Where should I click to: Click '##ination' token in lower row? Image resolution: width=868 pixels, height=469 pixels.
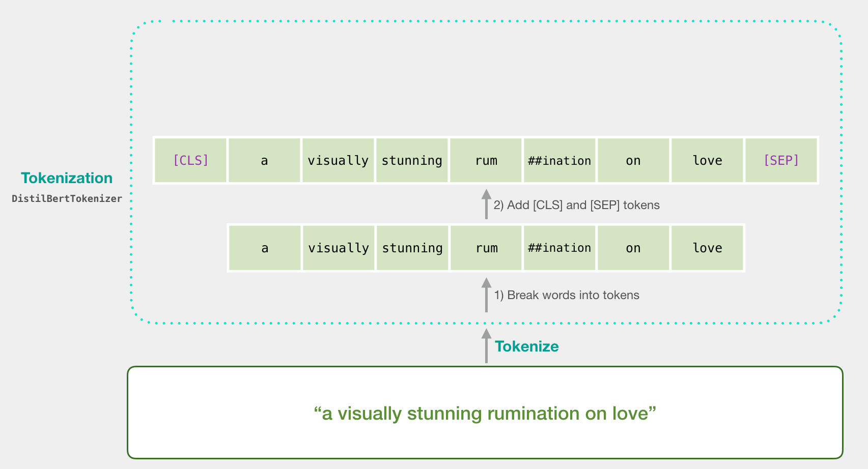coord(560,248)
